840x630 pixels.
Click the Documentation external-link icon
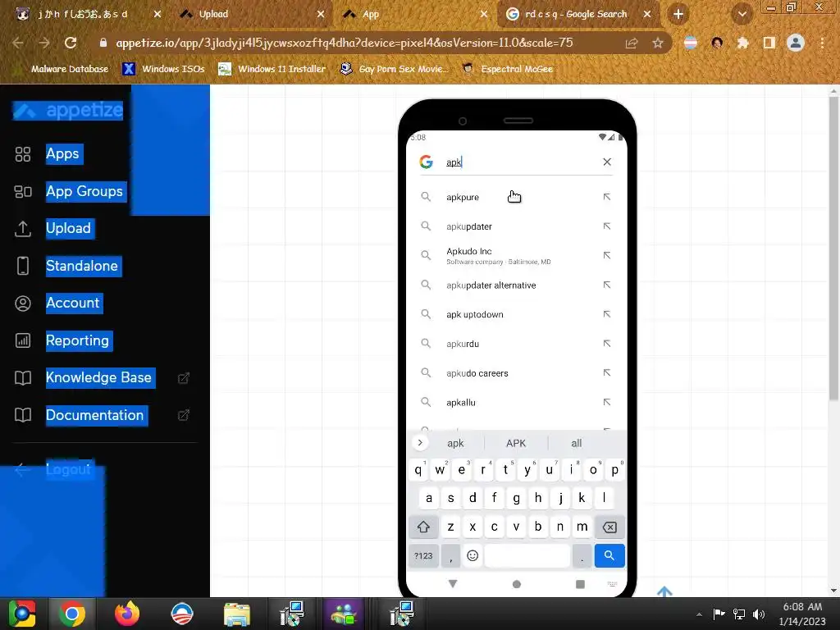(184, 414)
